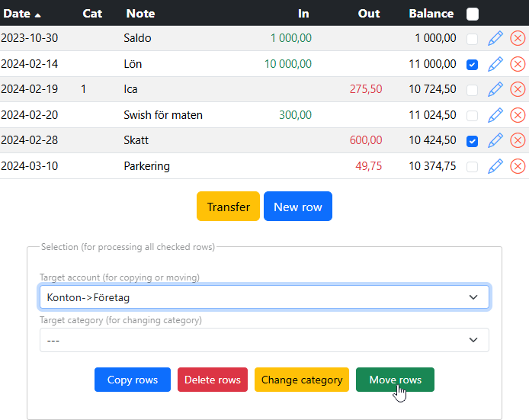Remove the Ica row with red X icon
Image resolution: width=529 pixels, height=420 pixels.
[x=518, y=90]
